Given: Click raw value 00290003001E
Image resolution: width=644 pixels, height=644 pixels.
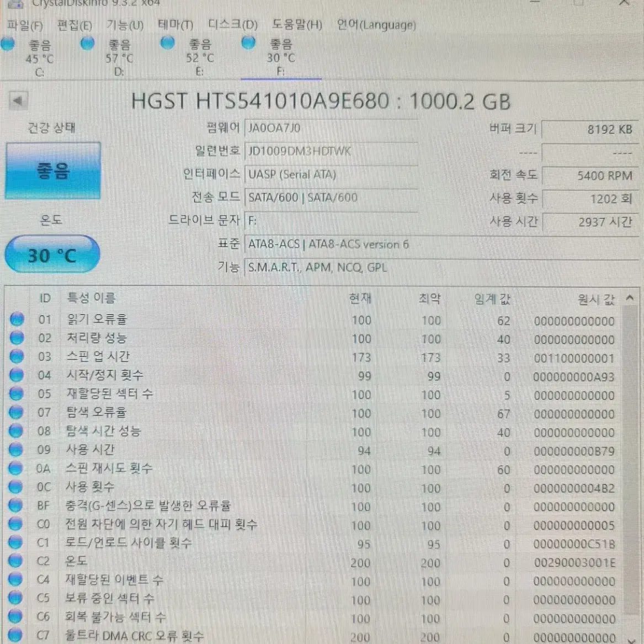Looking at the screenshot, I should 574,563.
